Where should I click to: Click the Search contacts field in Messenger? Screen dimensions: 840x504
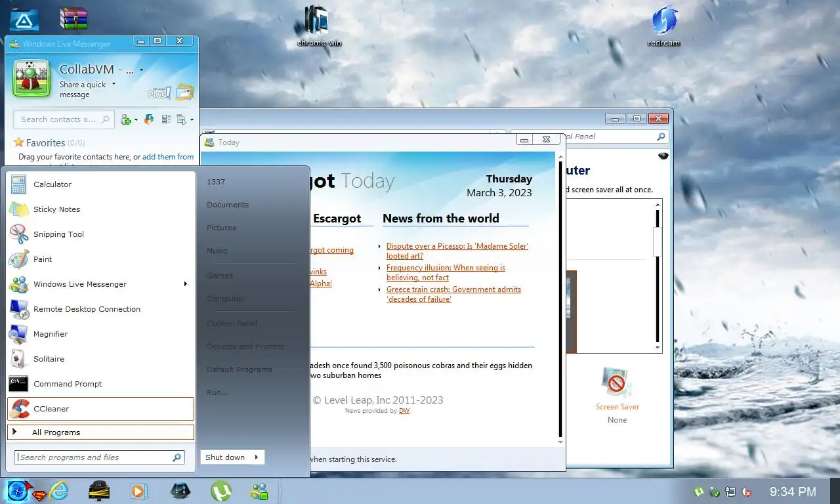coord(64,119)
